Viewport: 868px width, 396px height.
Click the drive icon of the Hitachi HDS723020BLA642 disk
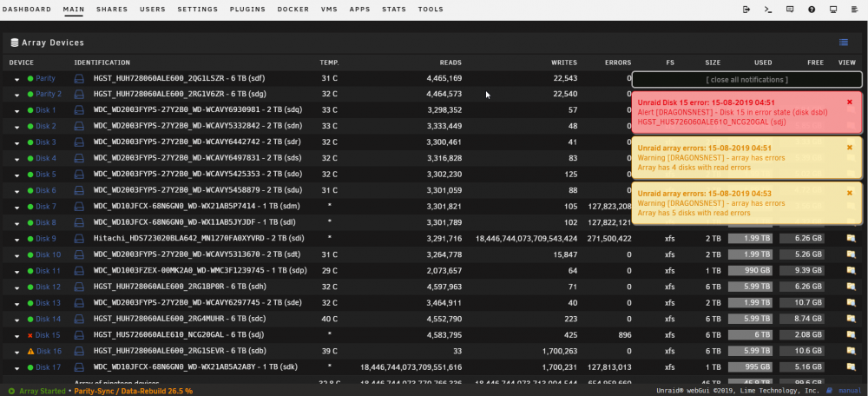coord(79,239)
